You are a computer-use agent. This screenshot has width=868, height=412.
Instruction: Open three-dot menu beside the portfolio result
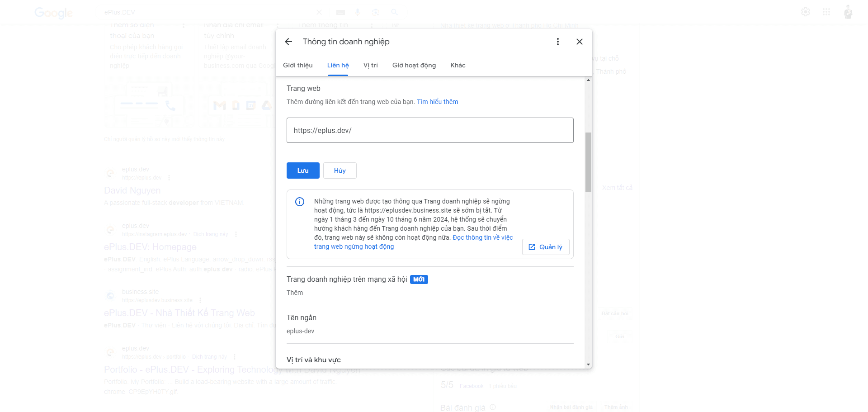click(x=235, y=357)
